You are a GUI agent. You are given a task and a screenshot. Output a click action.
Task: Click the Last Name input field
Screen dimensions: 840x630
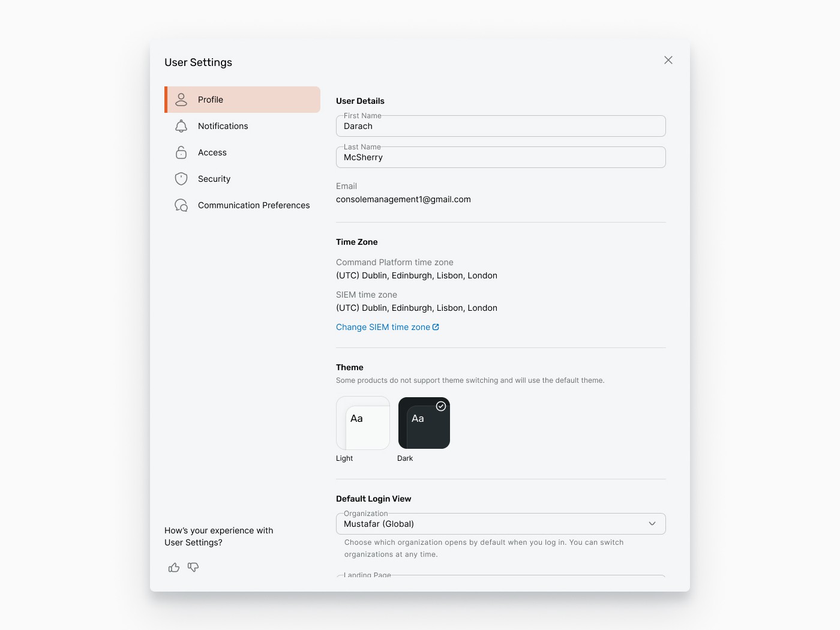501,157
